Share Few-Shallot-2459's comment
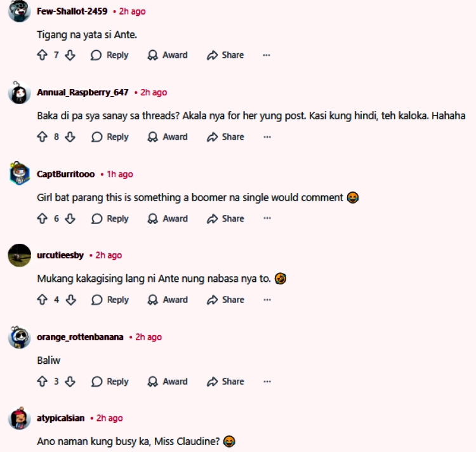 225,55
